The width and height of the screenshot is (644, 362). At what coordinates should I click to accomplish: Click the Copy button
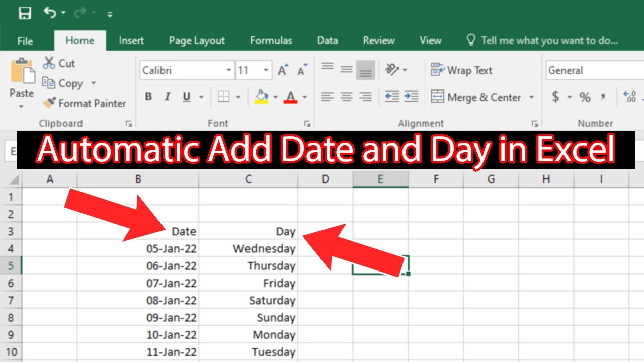[x=62, y=83]
